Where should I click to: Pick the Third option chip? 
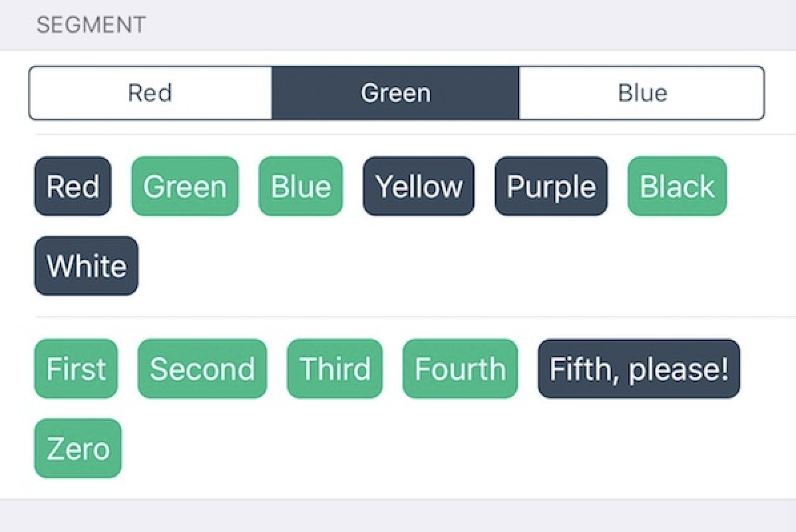(x=335, y=368)
